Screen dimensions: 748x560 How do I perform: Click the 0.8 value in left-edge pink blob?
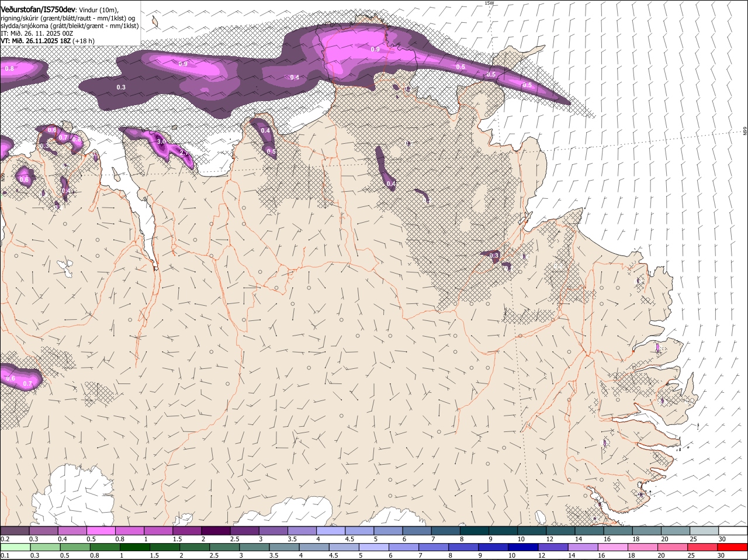pos(9,68)
